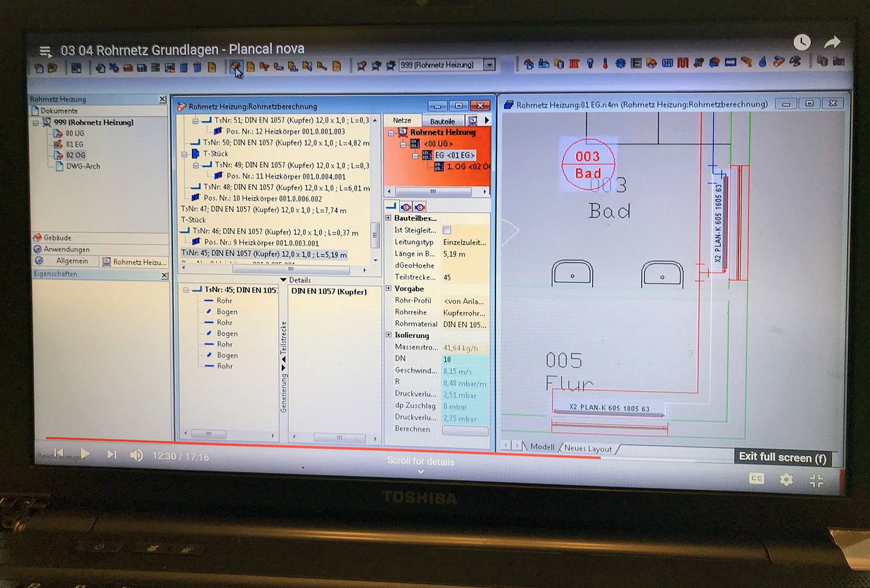Viewport: 870px width, 588px height.
Task: Toggle closed captions CC button
Action: (x=756, y=479)
